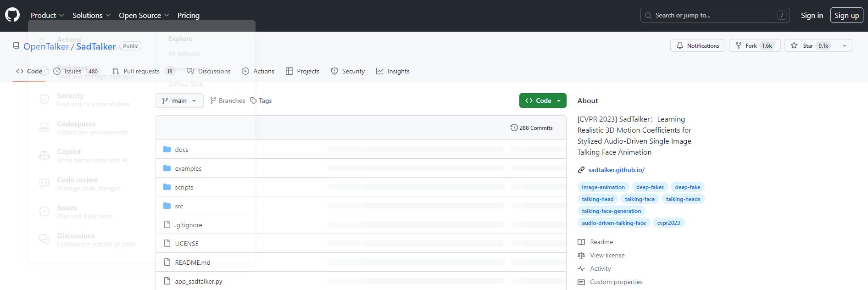Screen dimensions: 868x290
Task: Click the Insights graph icon
Action: [380, 71]
